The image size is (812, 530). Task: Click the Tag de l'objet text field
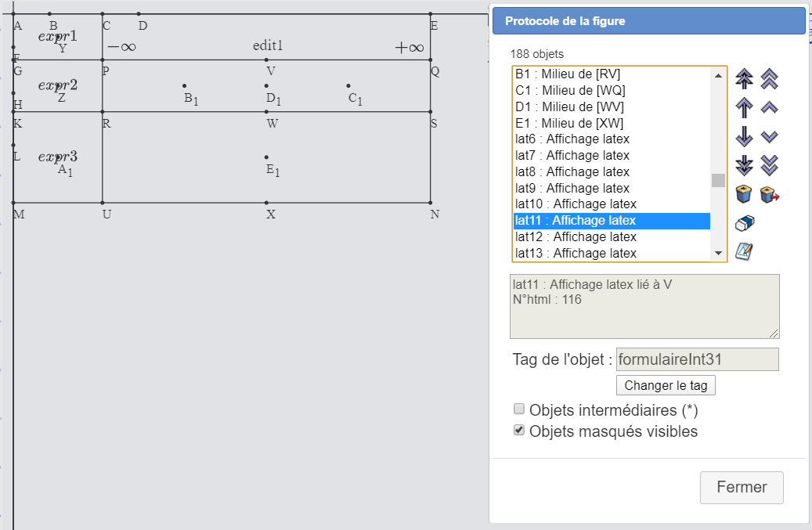pyautogui.click(x=697, y=359)
